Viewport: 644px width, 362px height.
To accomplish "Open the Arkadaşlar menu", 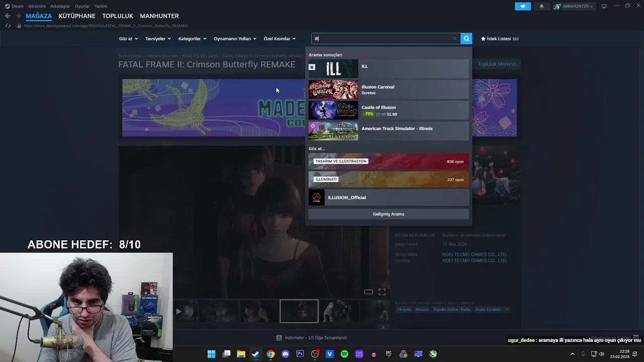I will [x=60, y=6].
